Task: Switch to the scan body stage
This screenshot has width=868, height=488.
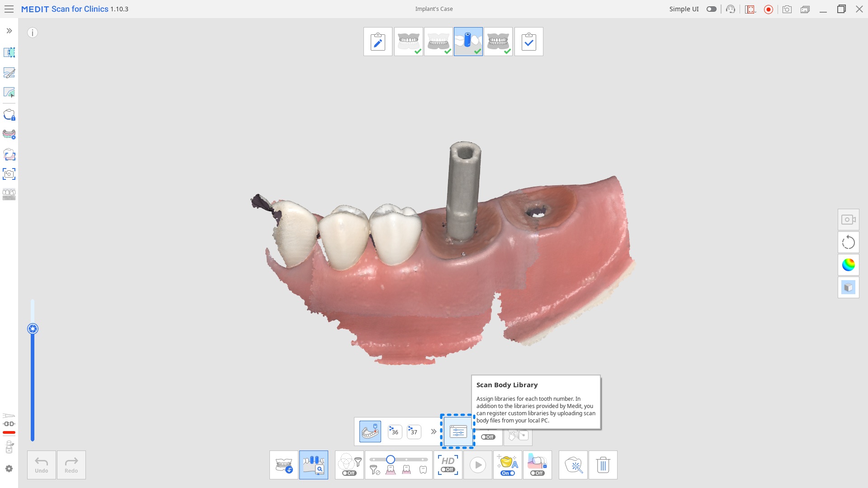Action: [x=468, y=42]
